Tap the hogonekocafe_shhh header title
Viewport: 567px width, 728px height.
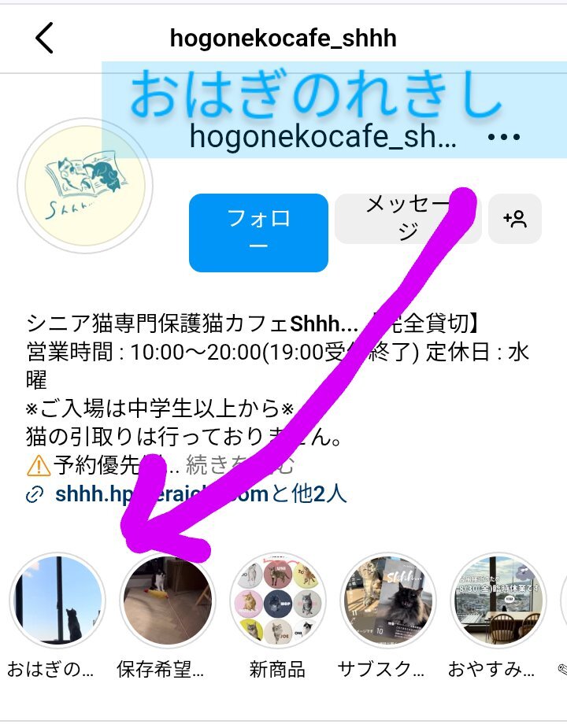coord(283,39)
